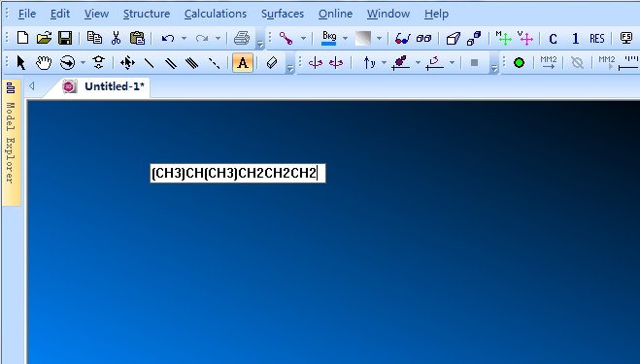Choose the model display mode (ball-and-stick icon)

pos(286,39)
